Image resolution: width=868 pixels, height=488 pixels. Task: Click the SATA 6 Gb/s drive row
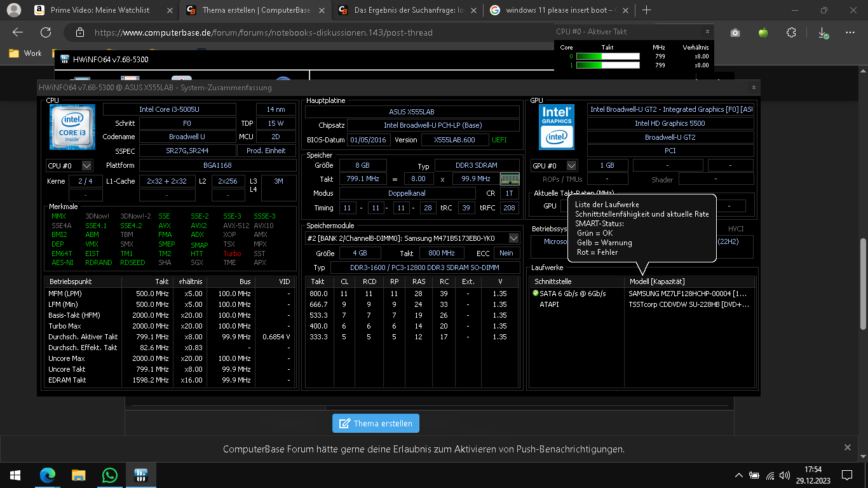[x=642, y=294]
